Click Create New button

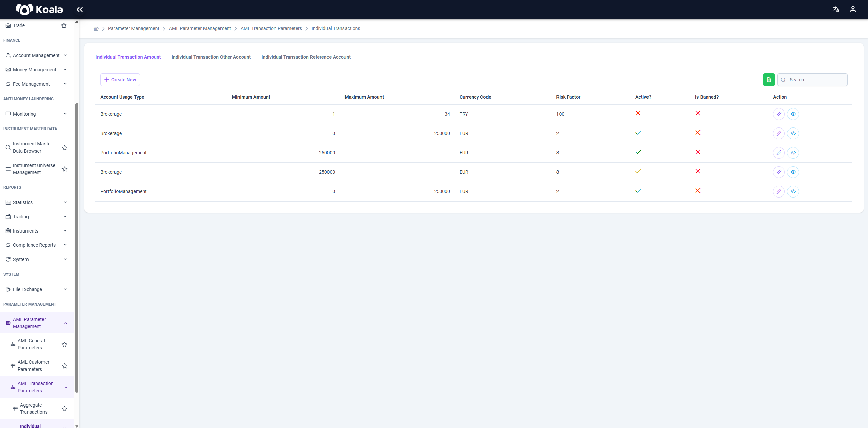[x=120, y=80]
